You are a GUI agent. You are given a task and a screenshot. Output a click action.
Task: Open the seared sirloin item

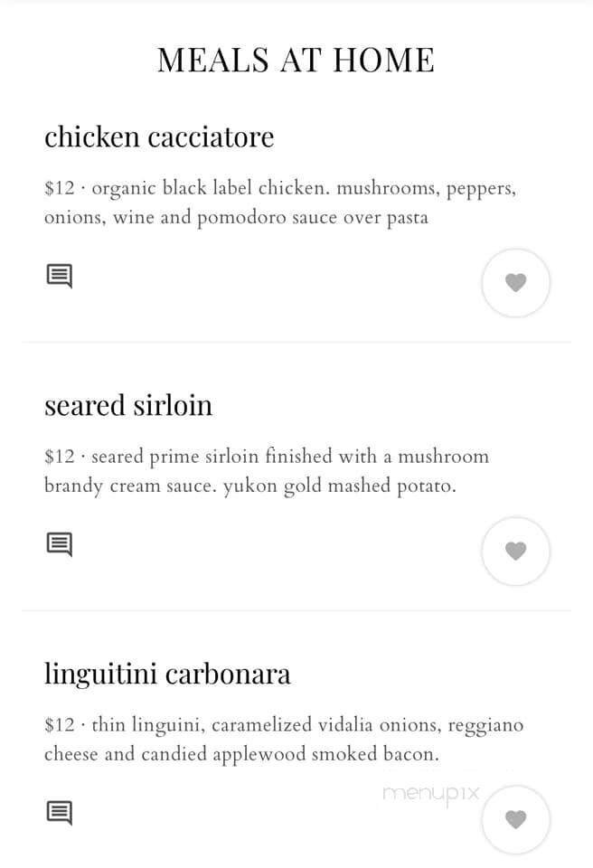(128, 405)
